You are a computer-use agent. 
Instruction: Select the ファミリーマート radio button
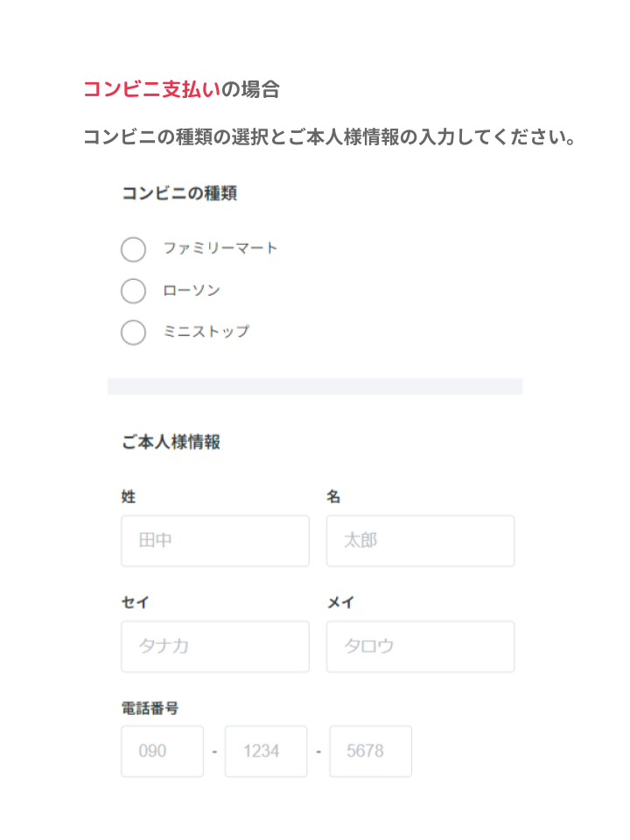click(133, 249)
